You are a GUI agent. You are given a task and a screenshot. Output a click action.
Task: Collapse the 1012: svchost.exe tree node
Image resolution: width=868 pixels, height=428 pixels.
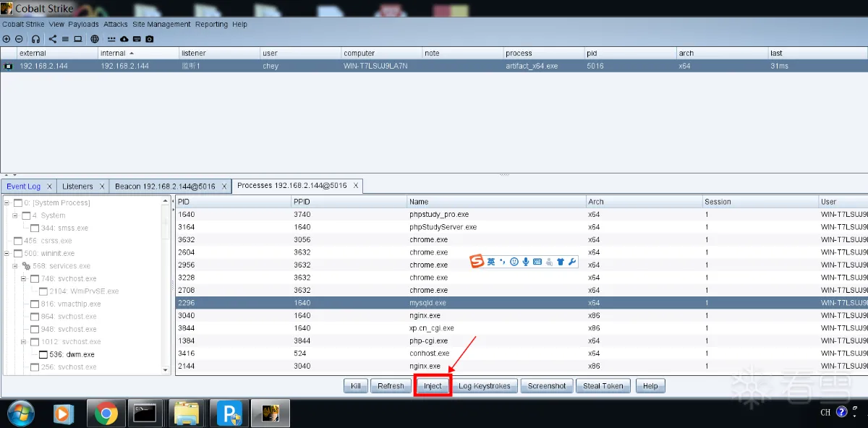24,342
